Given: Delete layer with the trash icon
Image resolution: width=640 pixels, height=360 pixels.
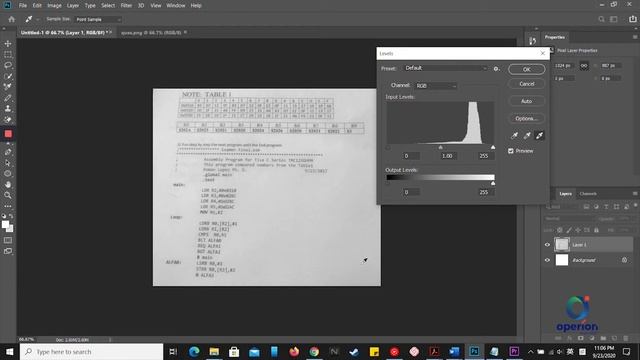Looking at the screenshot, I should (x=626, y=338).
